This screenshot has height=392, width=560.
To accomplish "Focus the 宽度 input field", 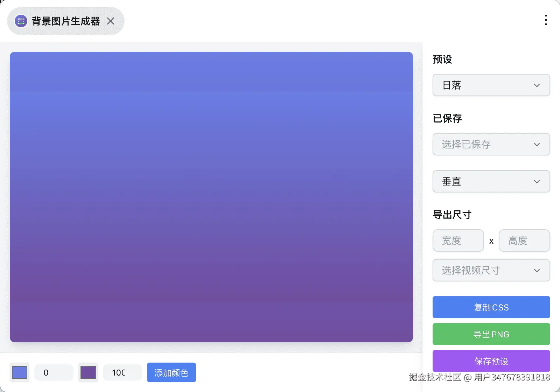I will click(x=458, y=240).
